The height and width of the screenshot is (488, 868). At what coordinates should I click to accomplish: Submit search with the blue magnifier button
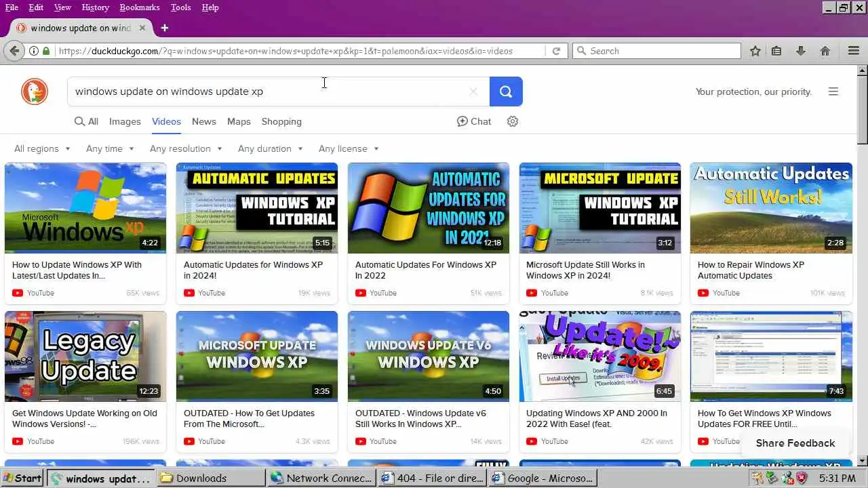pos(506,91)
